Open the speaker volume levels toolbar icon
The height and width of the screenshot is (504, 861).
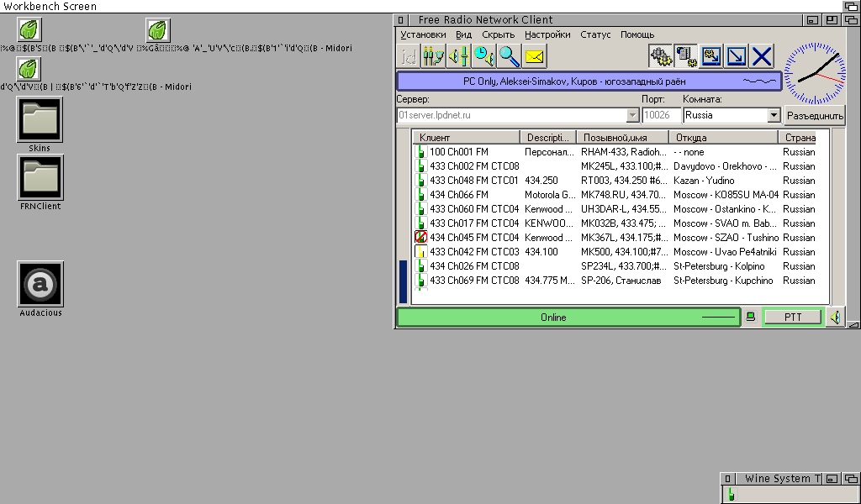coord(458,56)
